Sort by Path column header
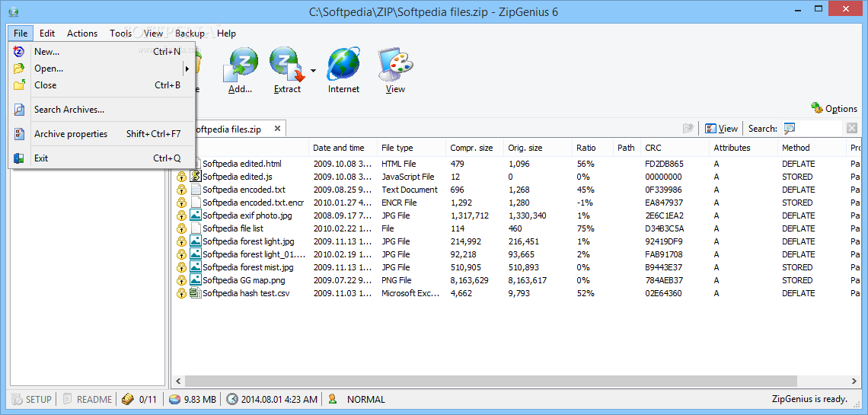868x415 pixels. click(627, 148)
